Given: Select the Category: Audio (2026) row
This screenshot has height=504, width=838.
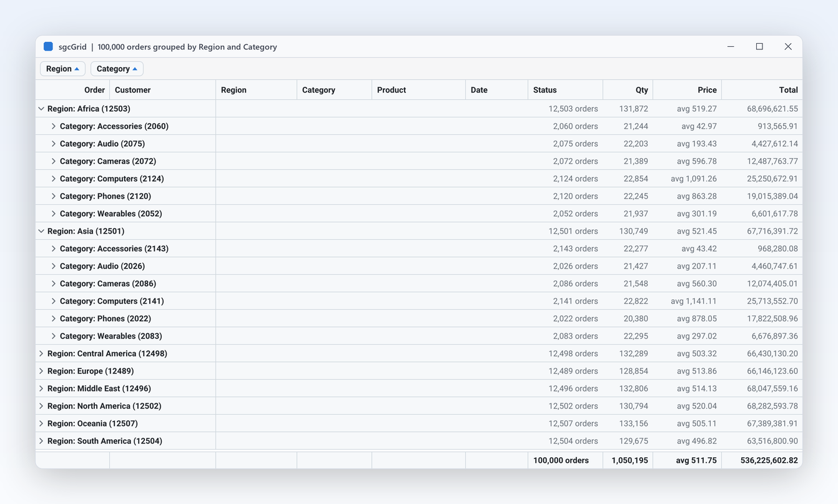Looking at the screenshot, I should click(x=419, y=266).
